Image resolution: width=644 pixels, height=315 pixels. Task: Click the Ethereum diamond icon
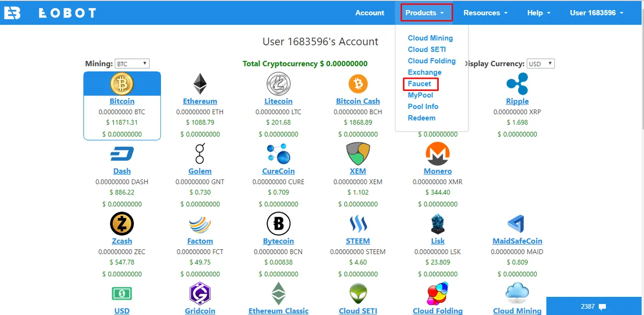[200, 83]
